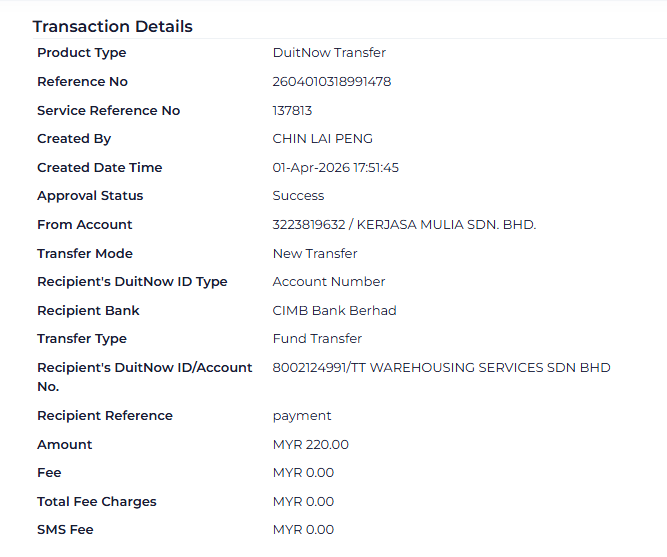Screen dimensions: 667x557
Task: Click the Account Number ID type value
Action: 329,282
